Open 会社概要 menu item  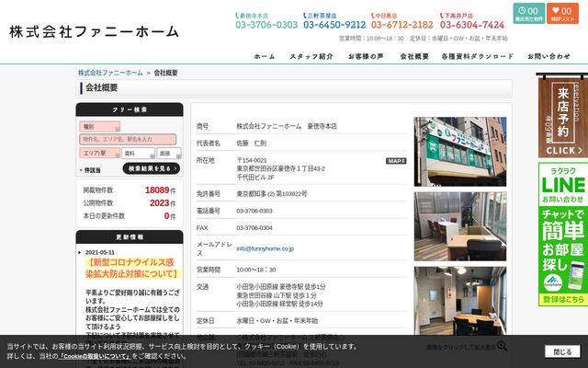(x=414, y=56)
